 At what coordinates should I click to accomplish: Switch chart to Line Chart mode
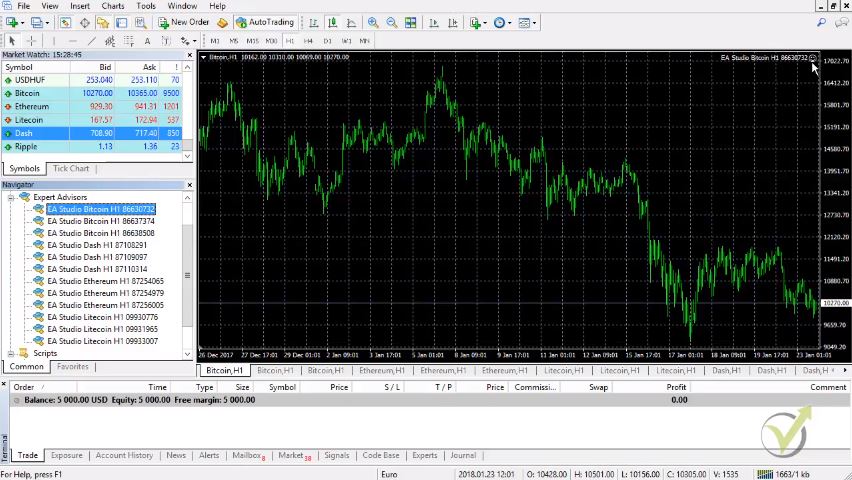click(x=352, y=23)
